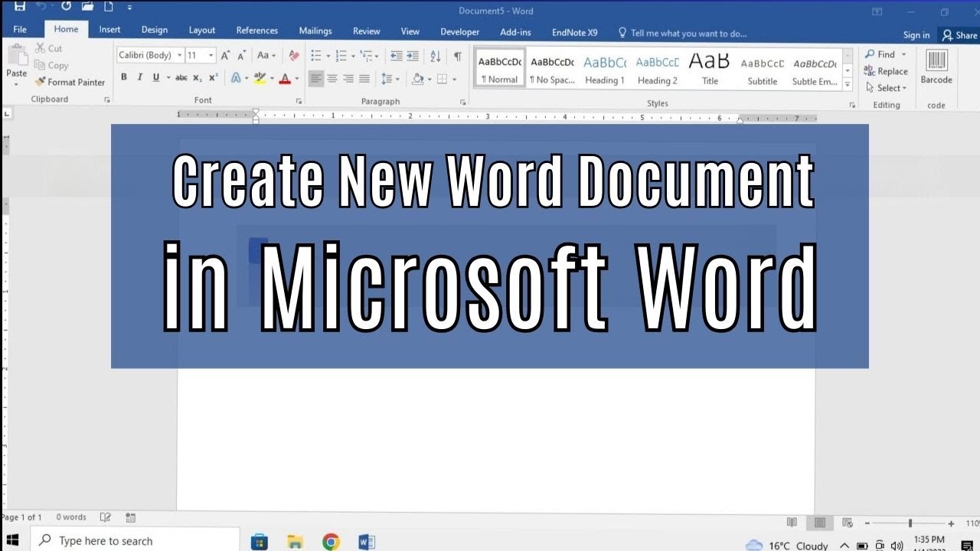Justify the paragraph text
The width and height of the screenshot is (980, 551).
tap(364, 78)
